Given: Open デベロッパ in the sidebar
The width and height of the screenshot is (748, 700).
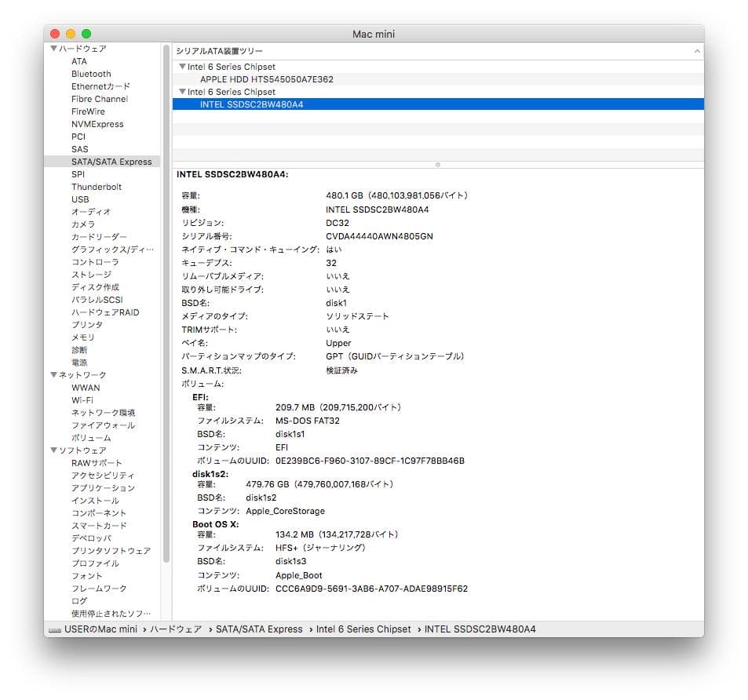Looking at the screenshot, I should tap(91, 538).
